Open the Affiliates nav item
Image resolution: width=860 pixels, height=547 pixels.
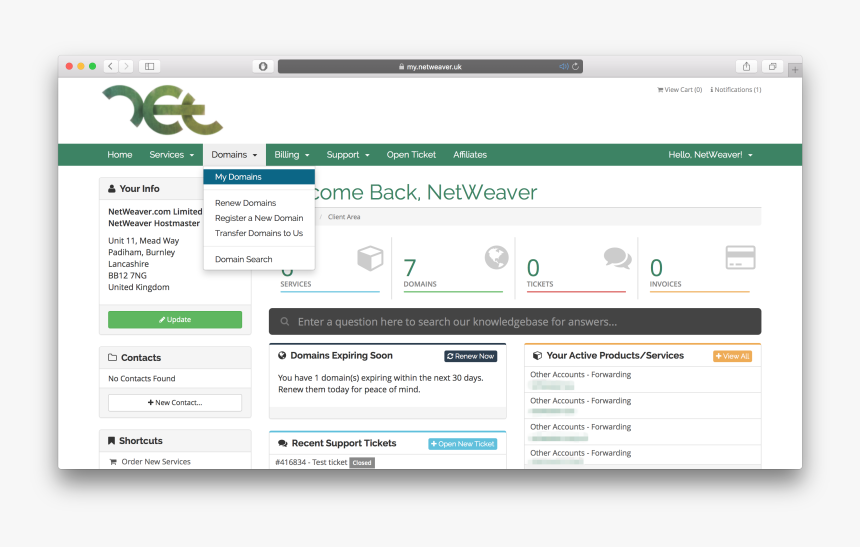pos(470,155)
